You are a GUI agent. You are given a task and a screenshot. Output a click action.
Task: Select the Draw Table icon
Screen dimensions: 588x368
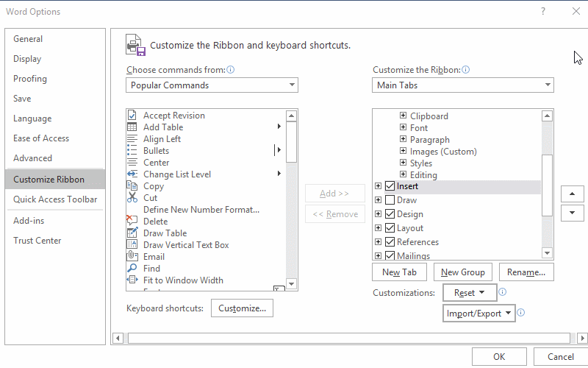pyautogui.click(x=132, y=233)
